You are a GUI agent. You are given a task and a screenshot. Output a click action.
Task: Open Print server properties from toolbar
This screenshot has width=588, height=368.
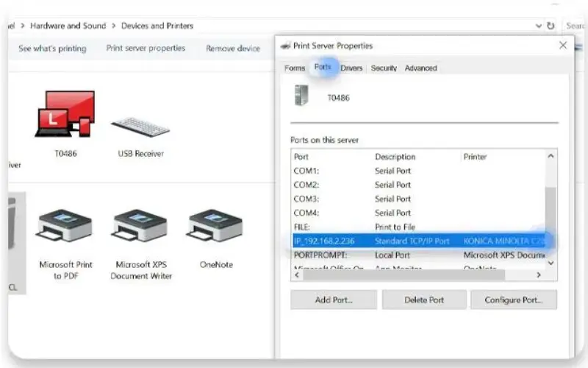[146, 48]
